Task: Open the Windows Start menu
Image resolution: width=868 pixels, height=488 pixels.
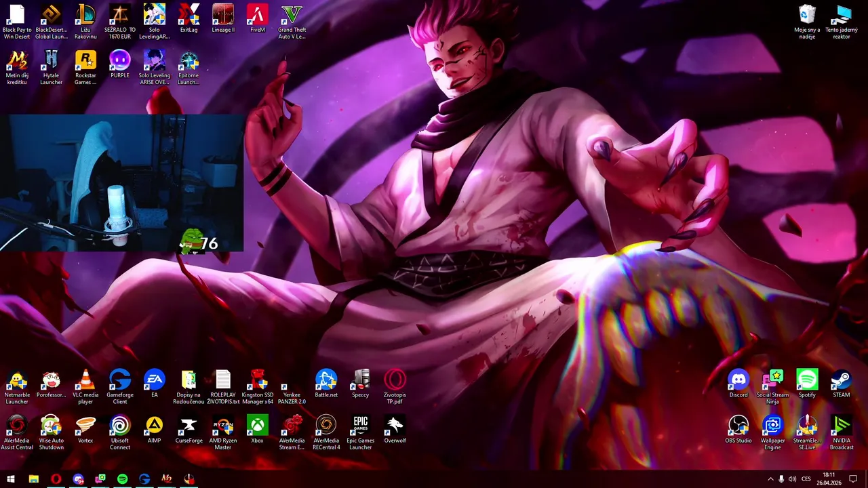Action: point(11,479)
